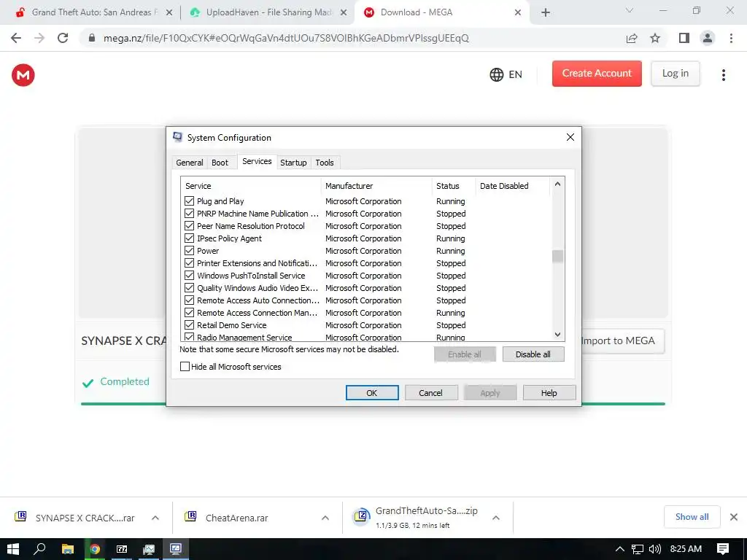Sort by Status column header
This screenshot has width=747, height=560.
(x=454, y=186)
